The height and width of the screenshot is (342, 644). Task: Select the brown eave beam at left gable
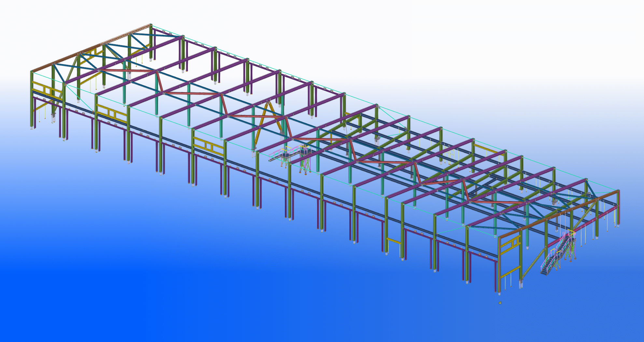coord(91,48)
